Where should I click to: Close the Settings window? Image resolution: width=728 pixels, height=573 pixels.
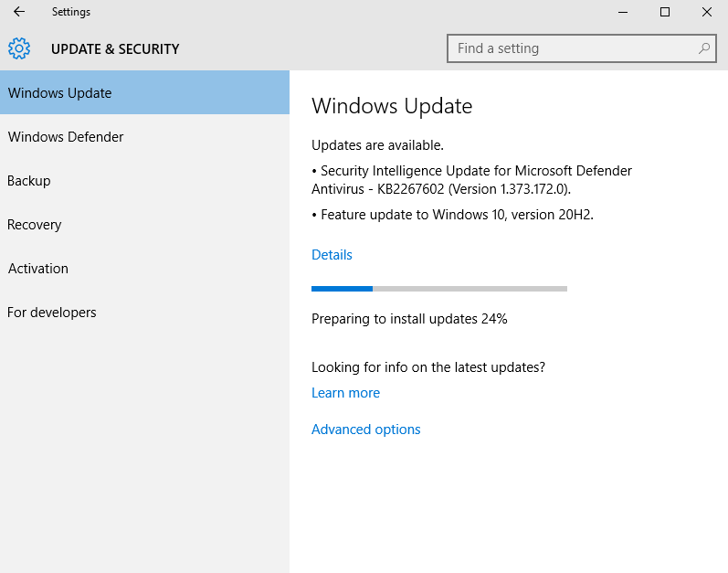click(707, 12)
